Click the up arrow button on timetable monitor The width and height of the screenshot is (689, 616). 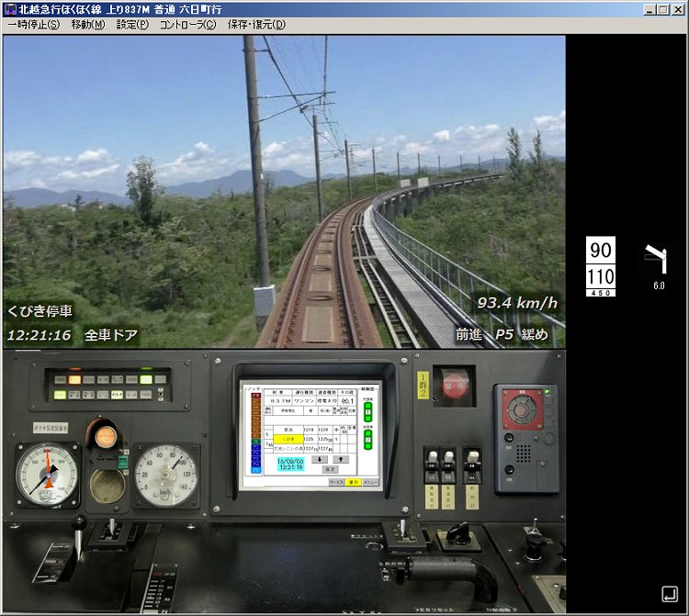[x=341, y=459]
